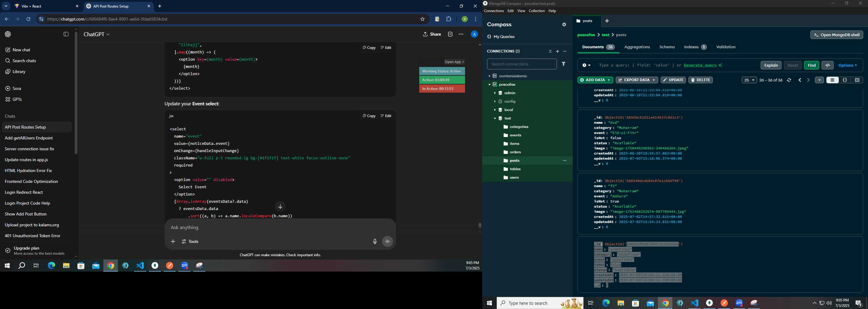Collapse poscafae connection tree

tap(489, 85)
